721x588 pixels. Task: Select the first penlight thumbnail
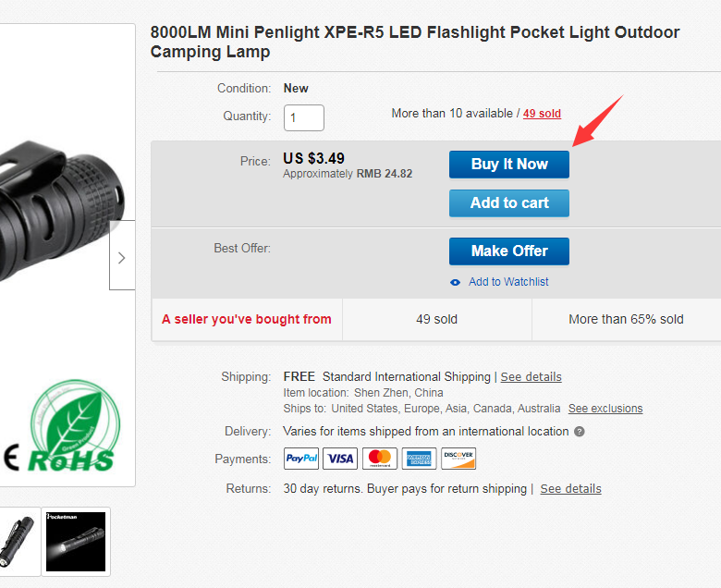coord(18,542)
